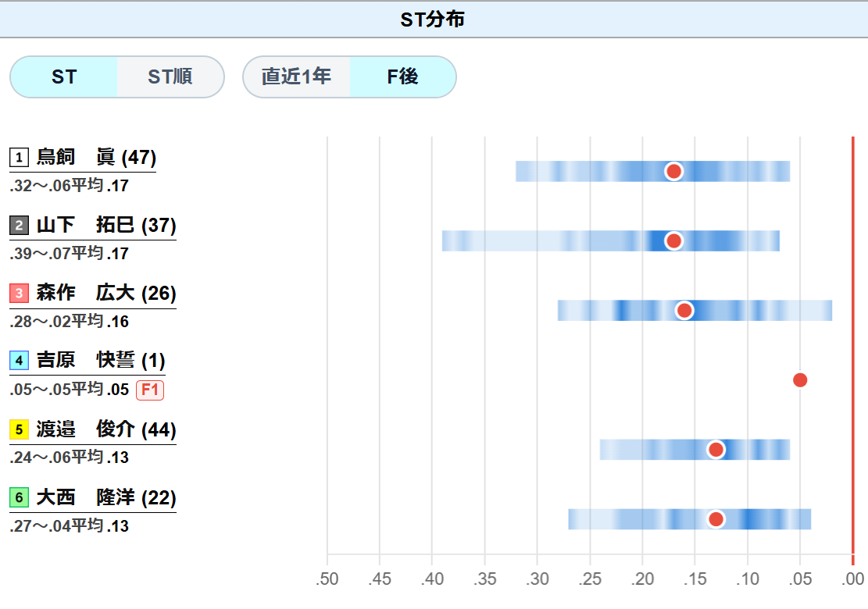Click the green lane 6 number badge
Viewport: 868px width, 609px height.
[19, 497]
